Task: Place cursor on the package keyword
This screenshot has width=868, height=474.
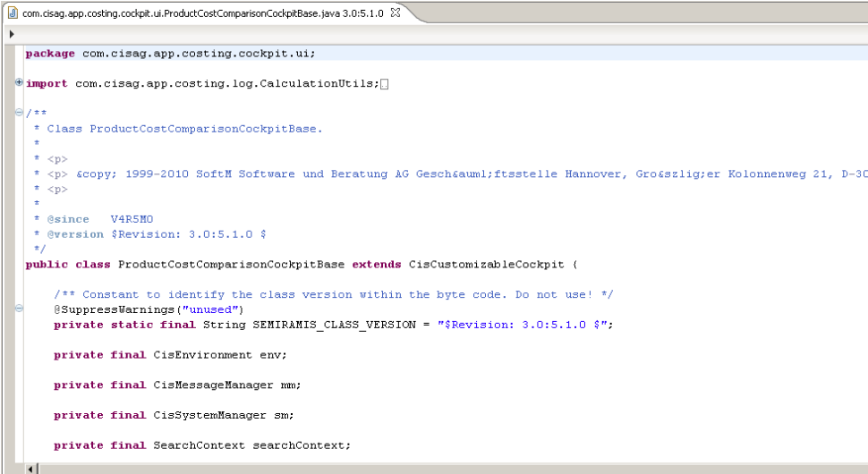Action: point(50,54)
